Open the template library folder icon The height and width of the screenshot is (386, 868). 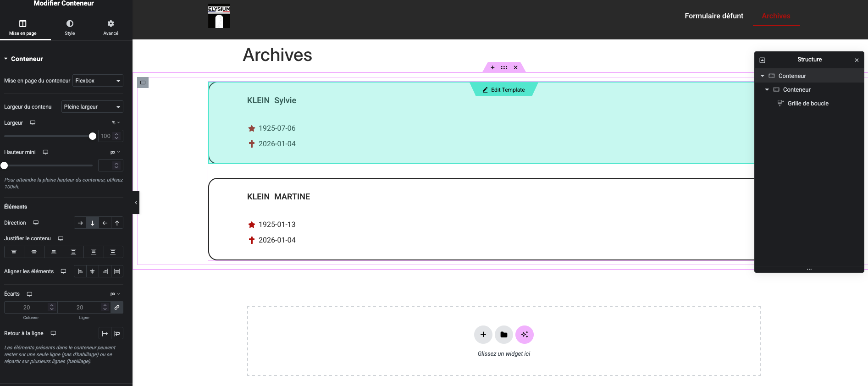click(x=503, y=335)
